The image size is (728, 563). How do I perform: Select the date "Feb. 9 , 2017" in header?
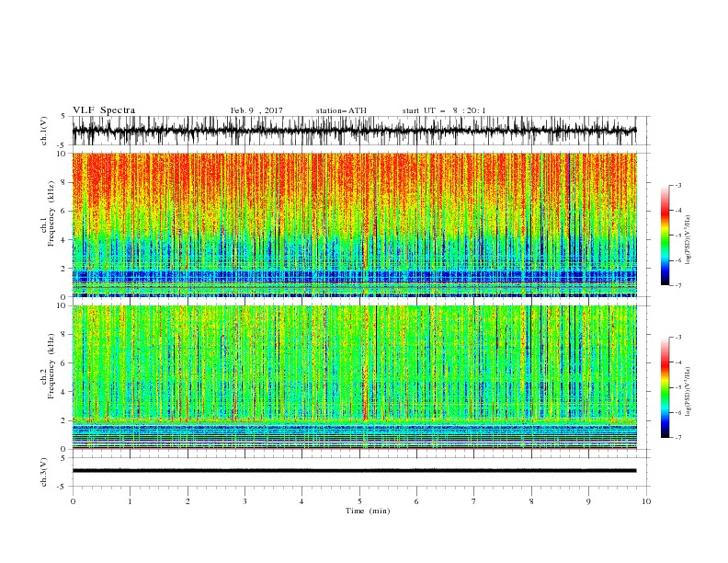256,110
